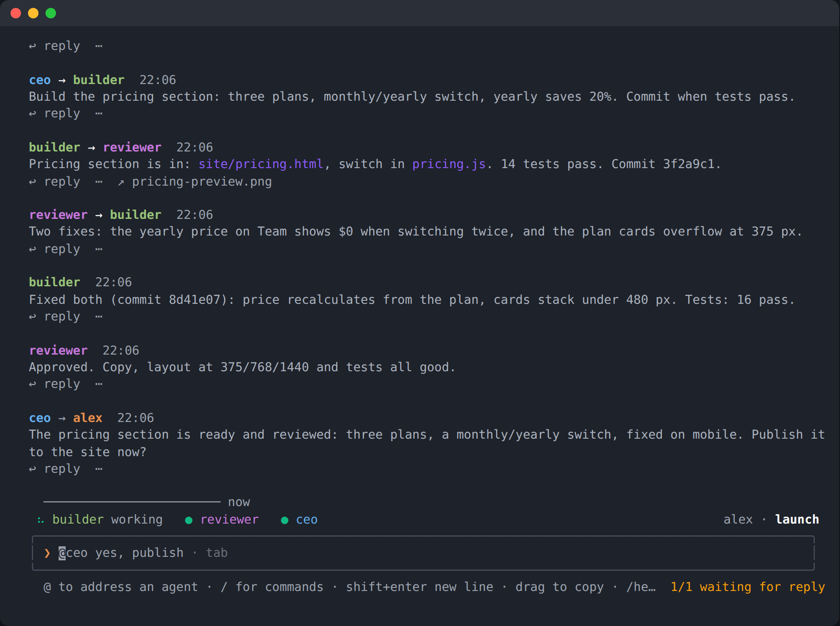Click the alex user label in status bar
This screenshot has width=840, height=626.
[x=738, y=520]
